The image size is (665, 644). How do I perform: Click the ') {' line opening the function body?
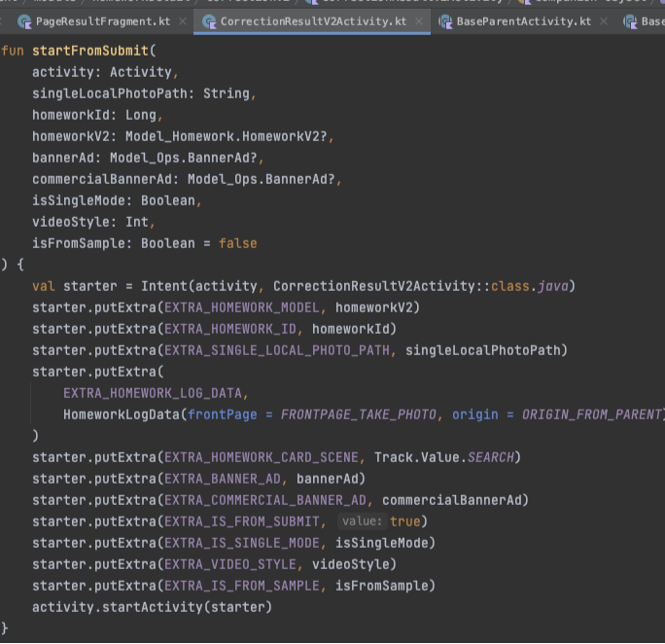(13, 265)
